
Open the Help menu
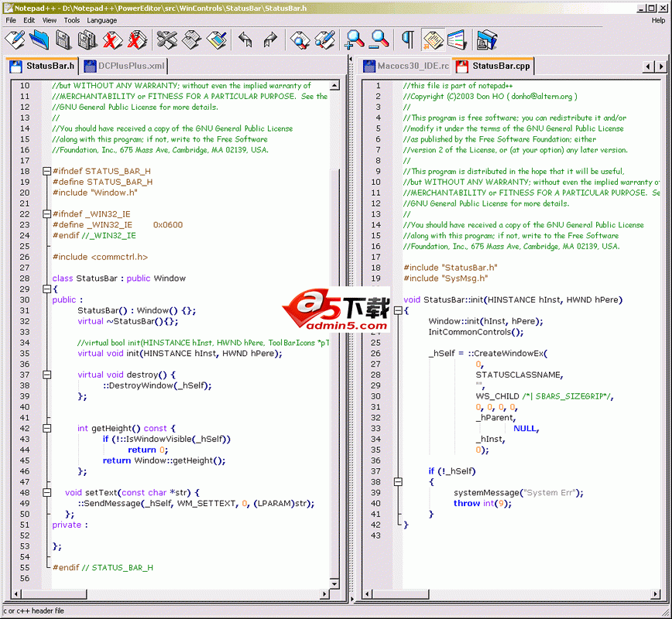click(x=657, y=20)
